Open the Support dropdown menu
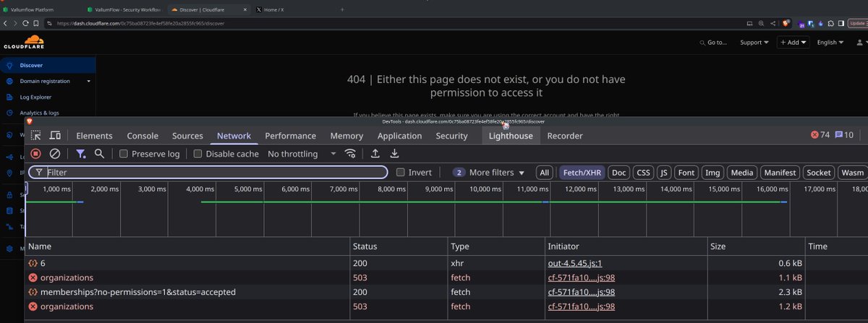 754,43
